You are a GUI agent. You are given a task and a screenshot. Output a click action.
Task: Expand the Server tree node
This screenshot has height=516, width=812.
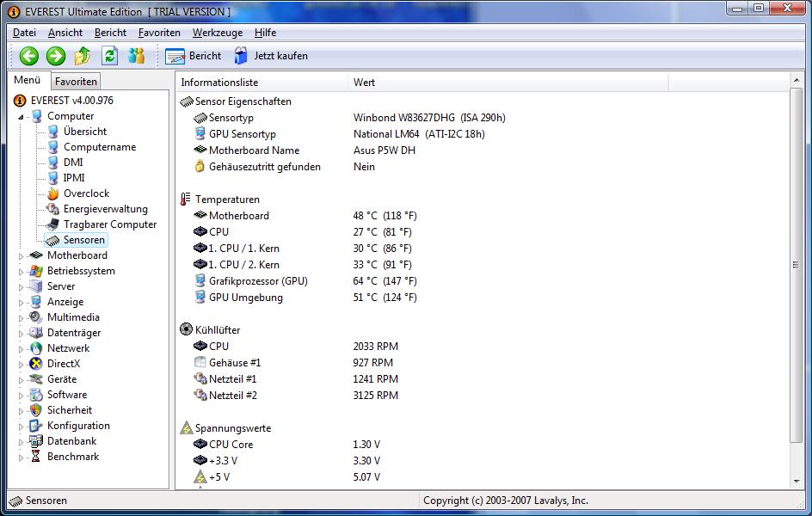[x=21, y=287]
